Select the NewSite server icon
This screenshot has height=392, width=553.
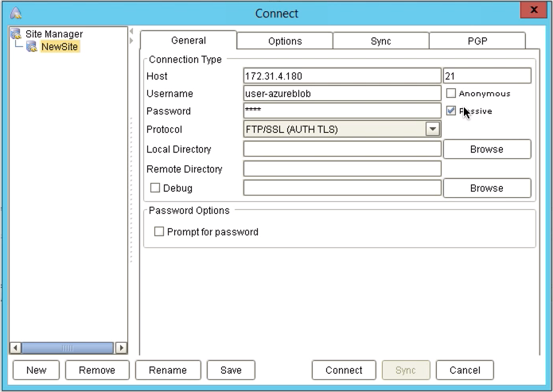[32, 47]
